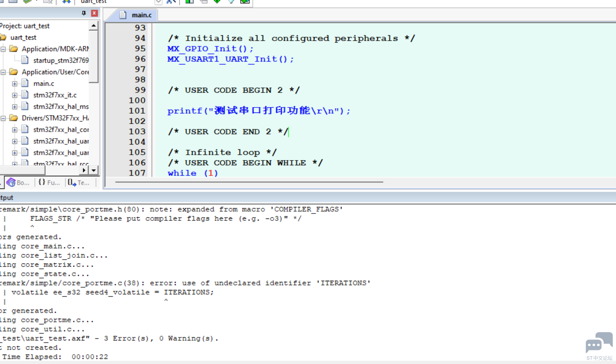Click the Manage Project Items toolbar icon

coord(189,2)
